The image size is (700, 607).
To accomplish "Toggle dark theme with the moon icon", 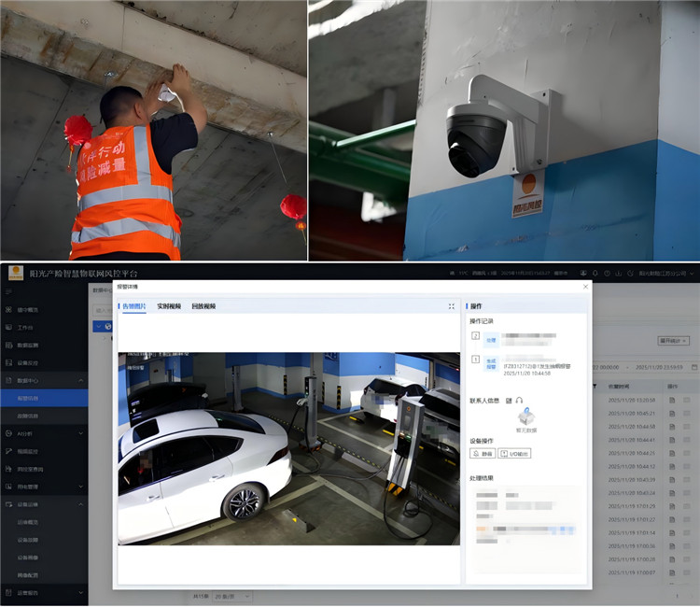I will click(x=630, y=273).
